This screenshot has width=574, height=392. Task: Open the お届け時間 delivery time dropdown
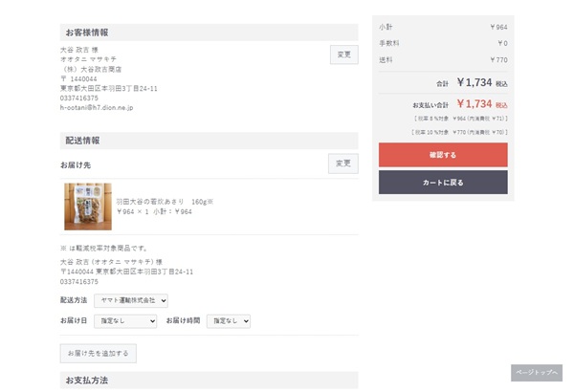pos(229,321)
